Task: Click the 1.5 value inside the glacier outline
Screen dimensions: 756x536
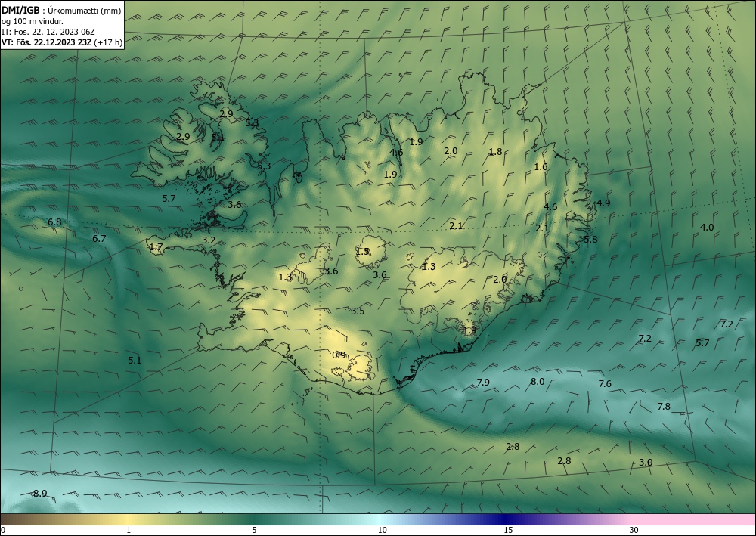Action: (363, 251)
